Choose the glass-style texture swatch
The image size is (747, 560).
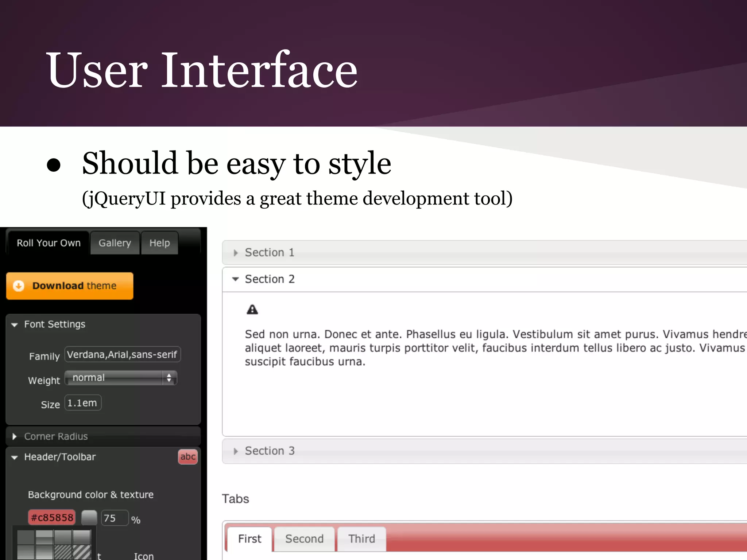coord(44,538)
